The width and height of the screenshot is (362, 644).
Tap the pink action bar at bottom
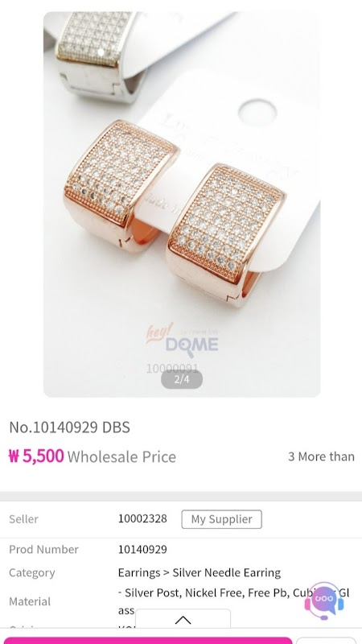(x=148, y=640)
